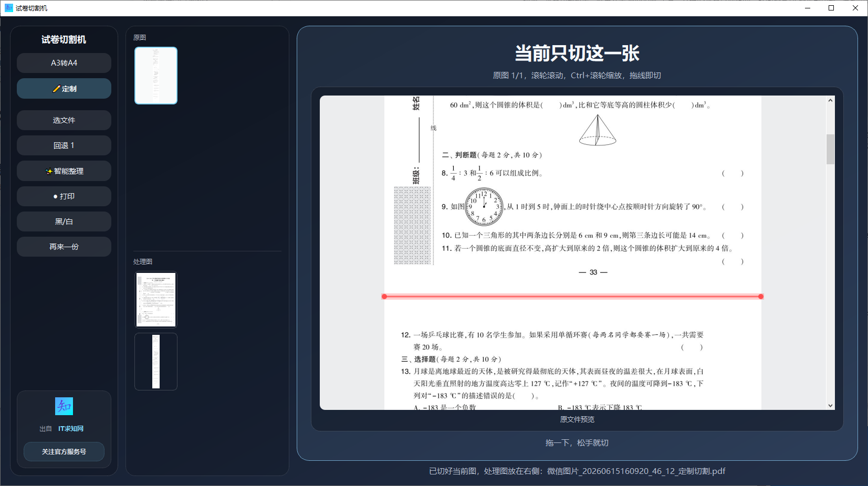Click 关注官方服务号 button
This screenshot has height=486, width=868.
(x=64, y=451)
